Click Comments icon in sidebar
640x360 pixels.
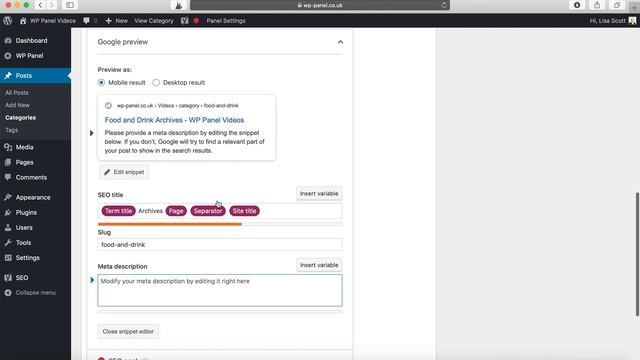8,177
